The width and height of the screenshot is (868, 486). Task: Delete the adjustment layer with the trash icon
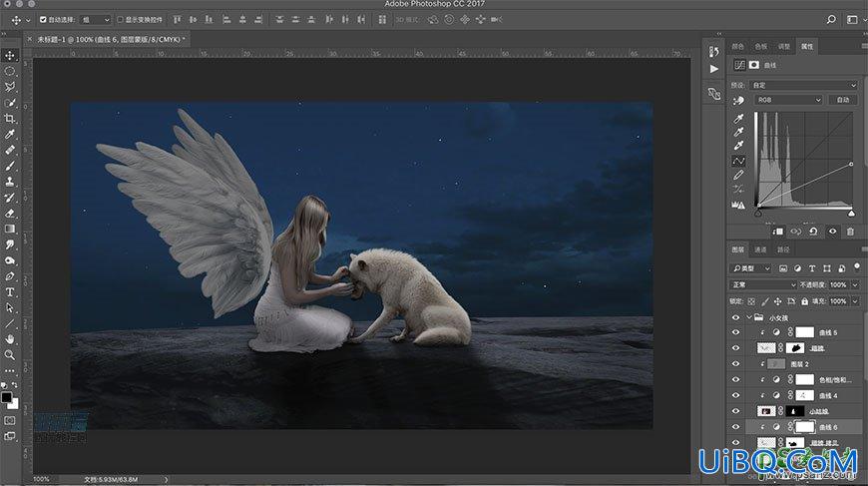coord(850,232)
